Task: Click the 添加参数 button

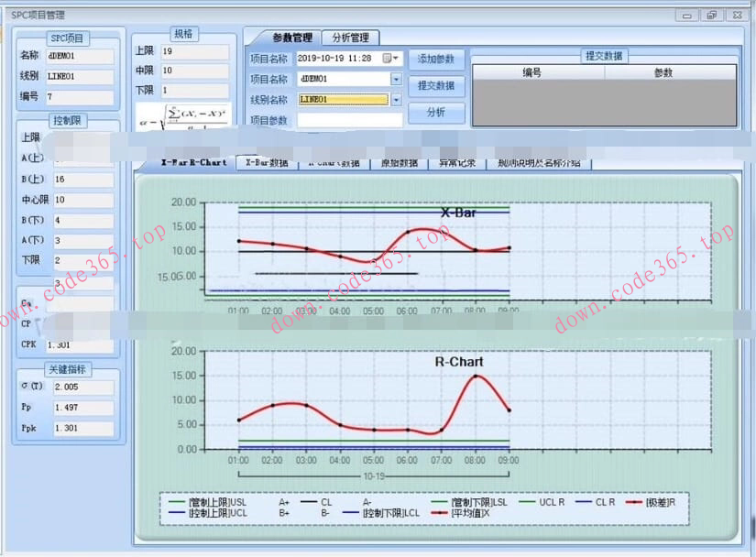Action: (436, 60)
